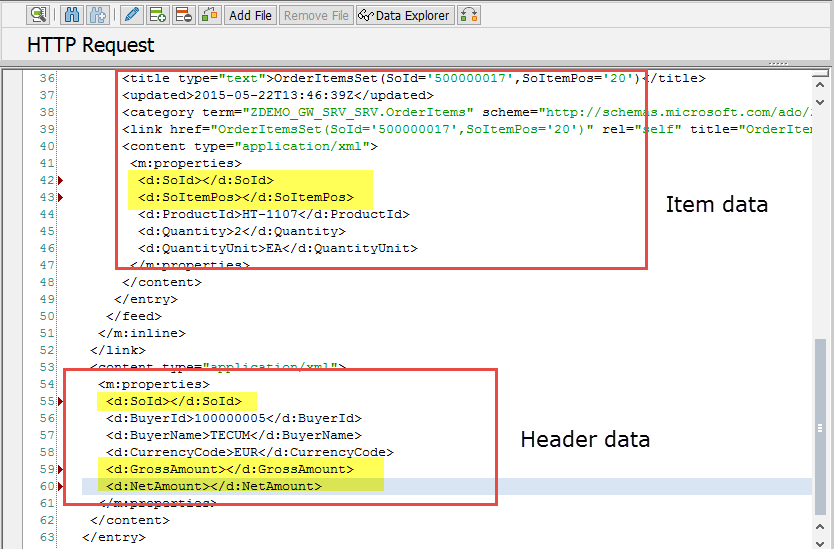Click the Remove File button
Image resolution: width=834 pixels, height=549 pixels.
(316, 15)
